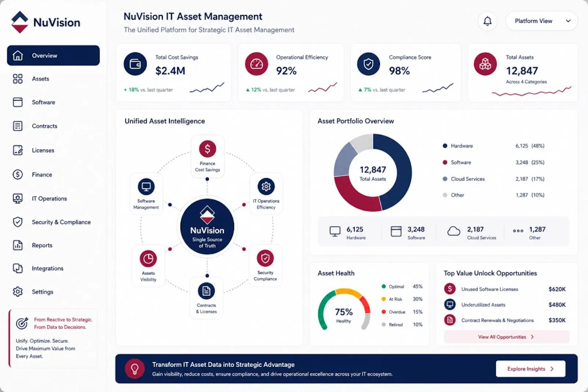The image size is (588, 392).
Task: Click the 98% Compliance Score value
Action: point(399,71)
